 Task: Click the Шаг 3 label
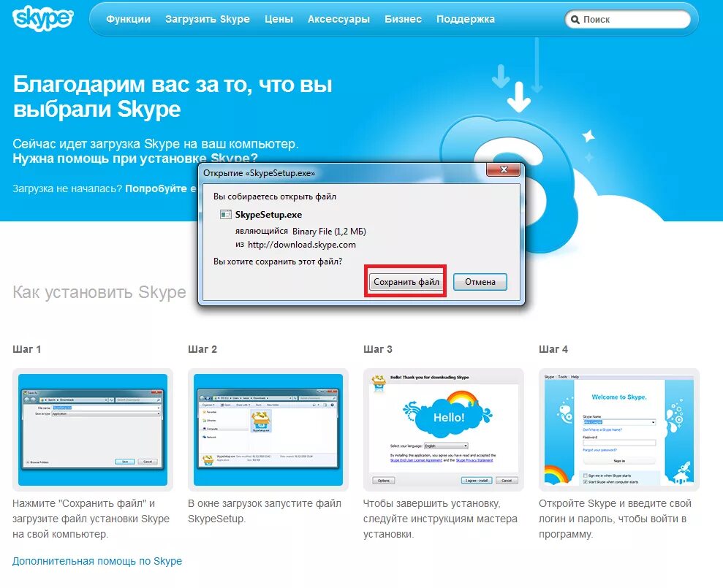[x=378, y=349]
